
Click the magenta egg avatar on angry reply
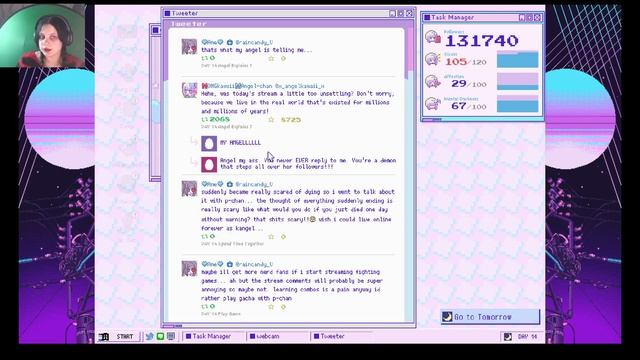click(x=209, y=164)
